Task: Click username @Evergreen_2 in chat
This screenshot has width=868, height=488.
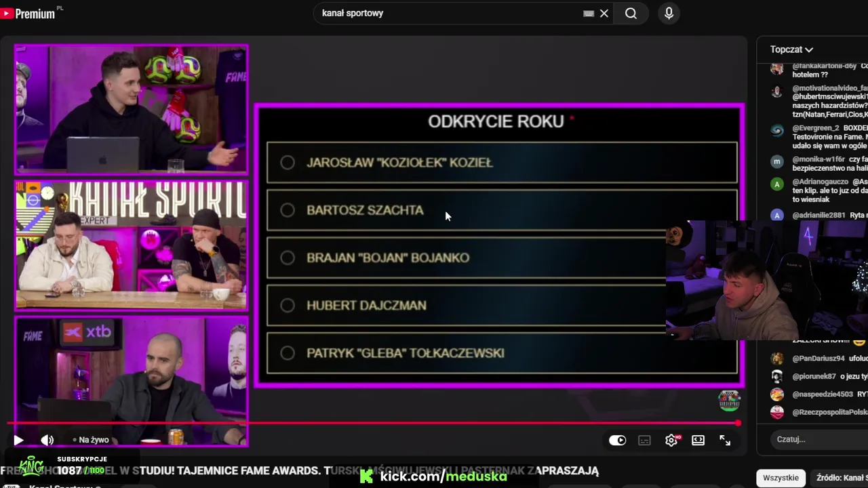Action: (816, 127)
